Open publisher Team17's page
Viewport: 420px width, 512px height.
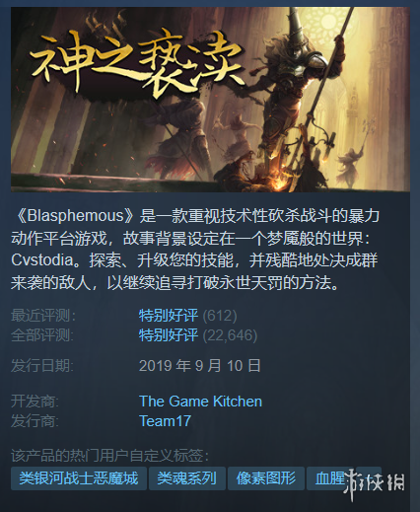(165, 421)
